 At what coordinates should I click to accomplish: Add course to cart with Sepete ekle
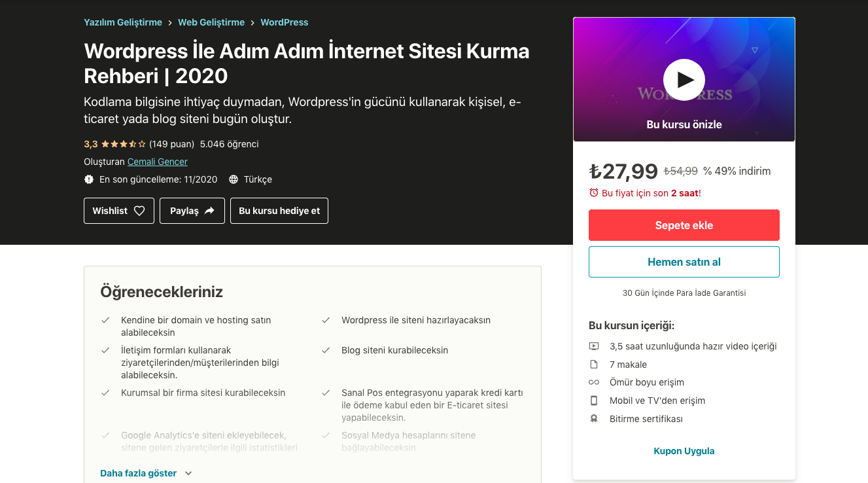684,225
